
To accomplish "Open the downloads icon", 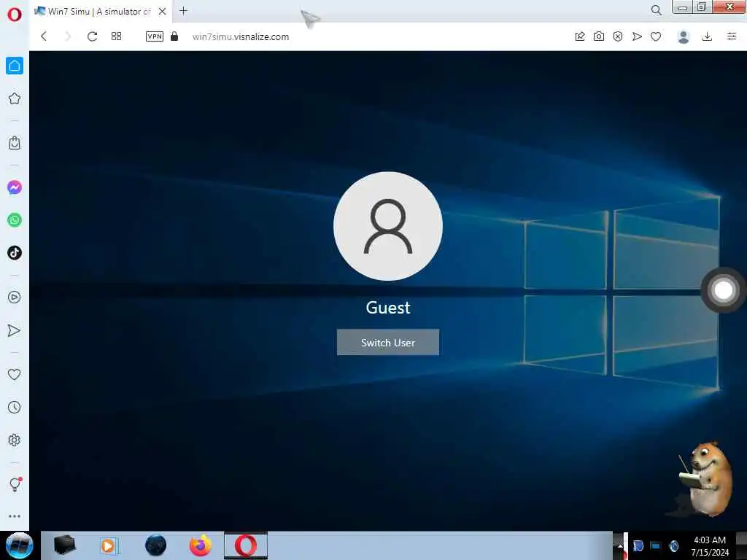I will click(x=708, y=36).
